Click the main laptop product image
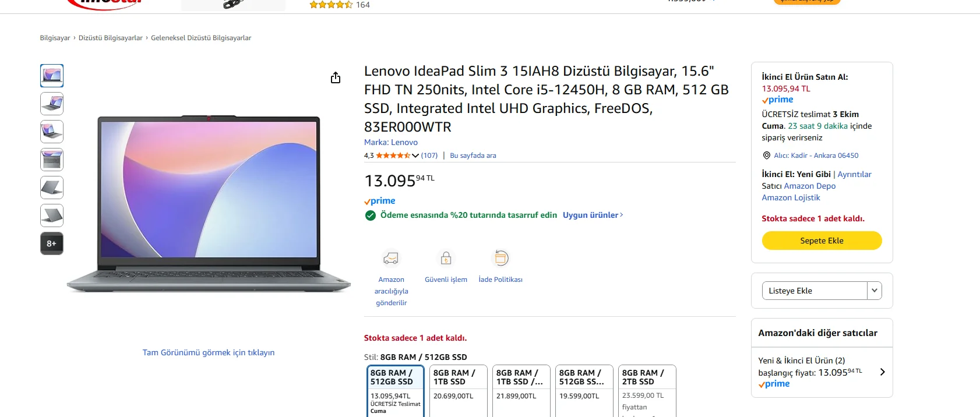The width and height of the screenshot is (980, 417). 209,204
